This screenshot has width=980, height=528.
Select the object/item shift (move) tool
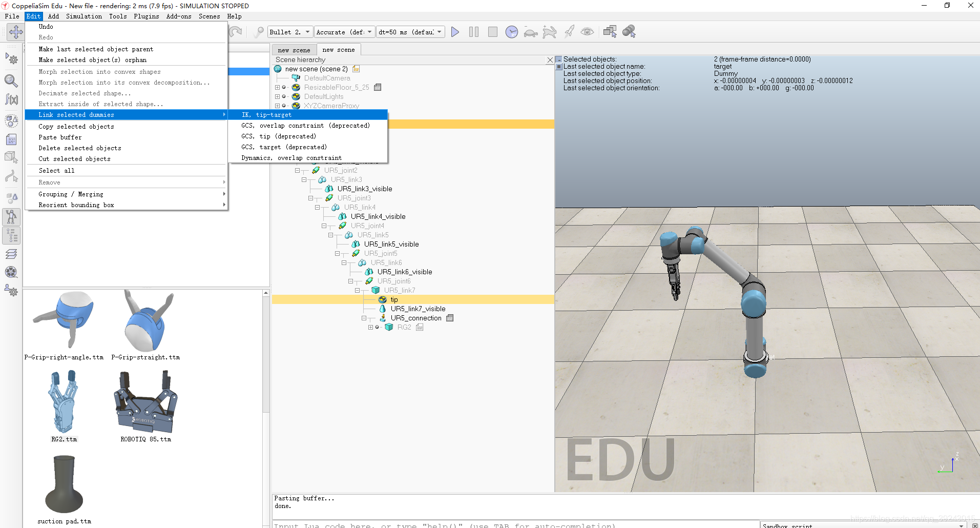click(x=15, y=32)
